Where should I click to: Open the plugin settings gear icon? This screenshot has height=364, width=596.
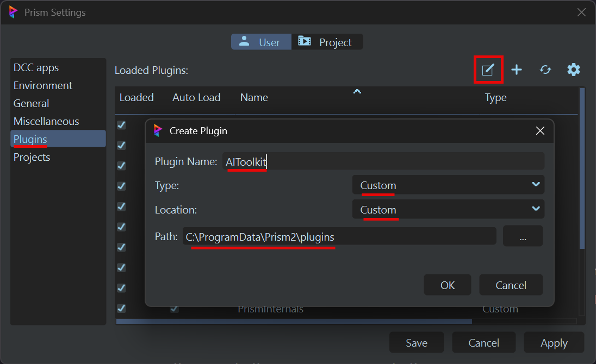tap(574, 70)
